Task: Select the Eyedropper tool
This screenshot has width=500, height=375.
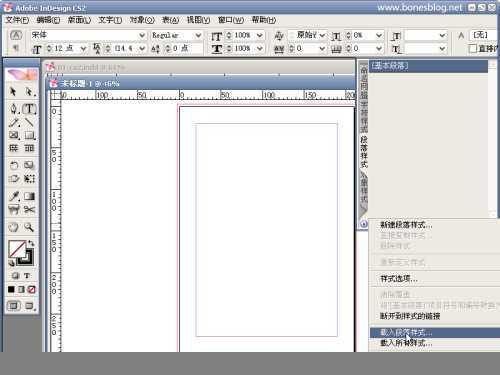Action: [14, 196]
